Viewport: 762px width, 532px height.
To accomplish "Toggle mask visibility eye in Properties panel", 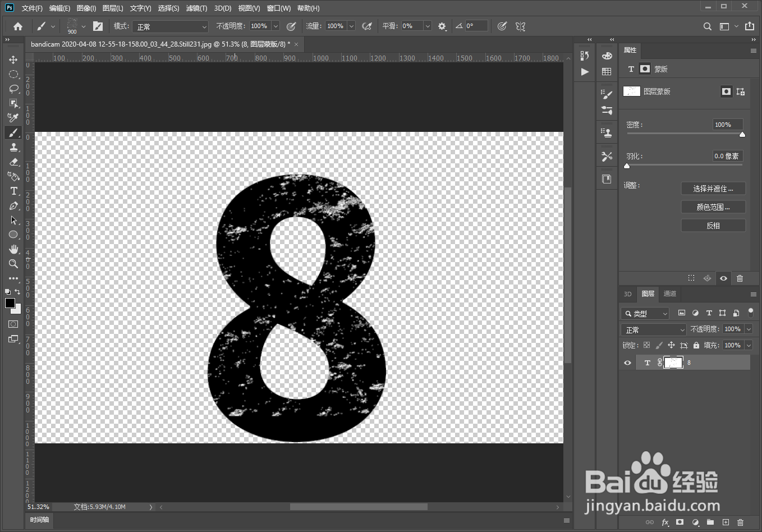I will tap(723, 278).
